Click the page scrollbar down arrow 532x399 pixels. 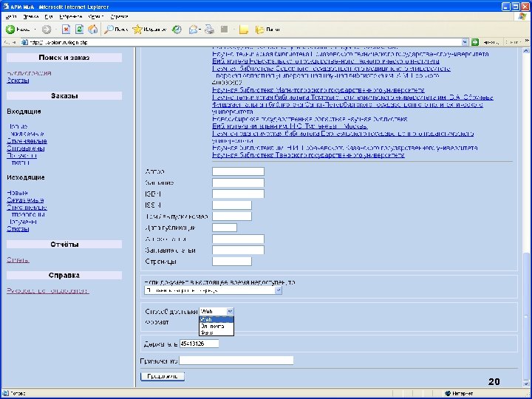click(526, 383)
